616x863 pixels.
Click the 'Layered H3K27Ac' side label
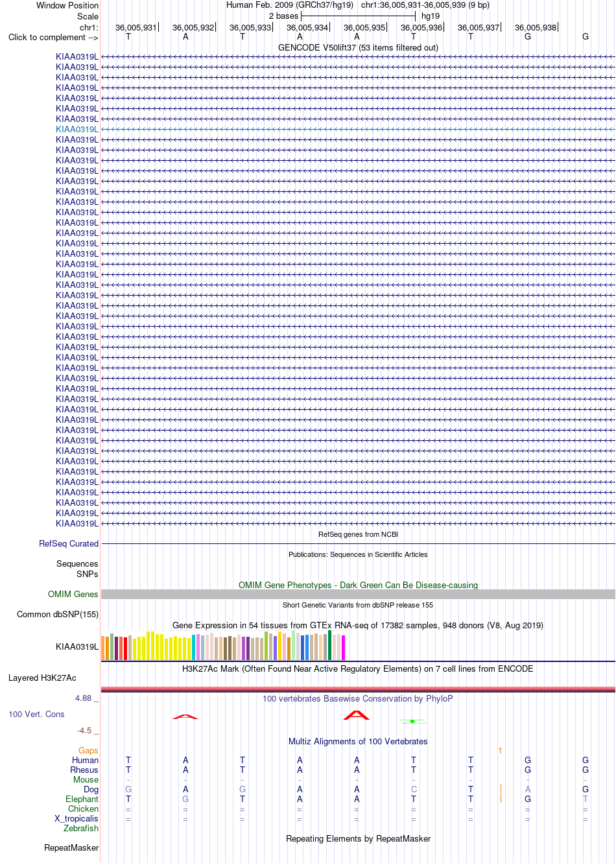tap(42, 678)
